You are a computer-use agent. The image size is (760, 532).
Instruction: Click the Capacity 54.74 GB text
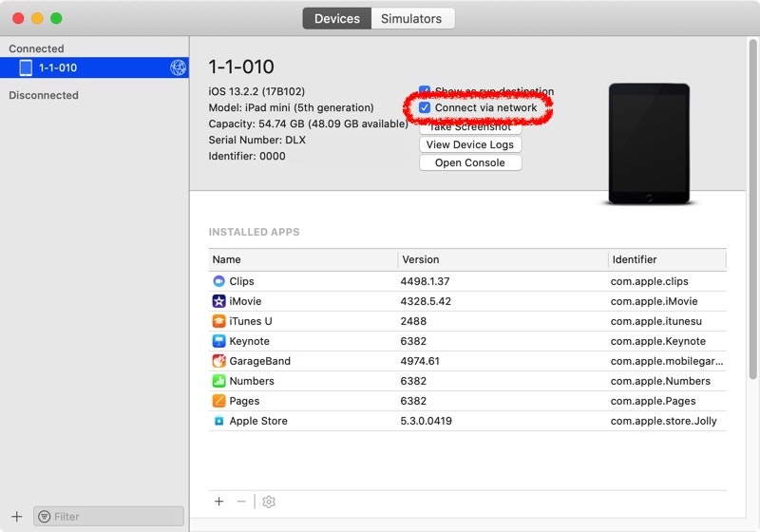click(x=308, y=123)
